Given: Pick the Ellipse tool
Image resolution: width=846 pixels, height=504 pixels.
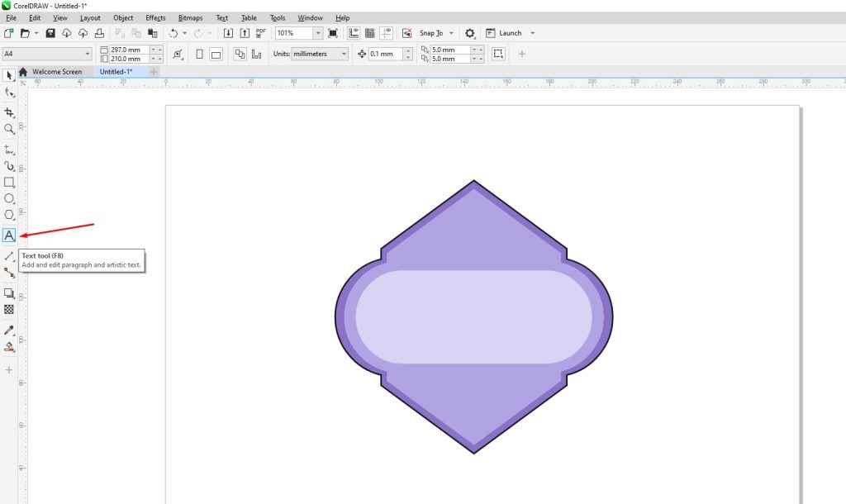Looking at the screenshot, I should click(9, 198).
